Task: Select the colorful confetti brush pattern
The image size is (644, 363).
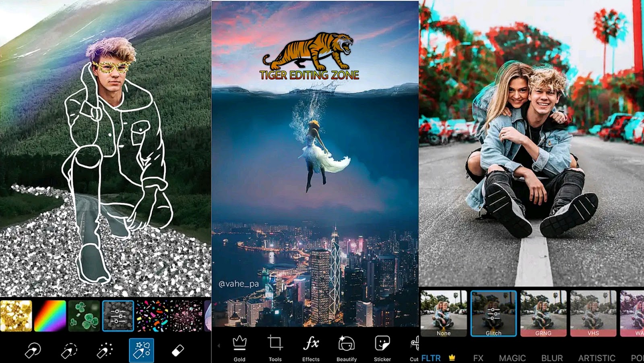Action: pos(152,316)
